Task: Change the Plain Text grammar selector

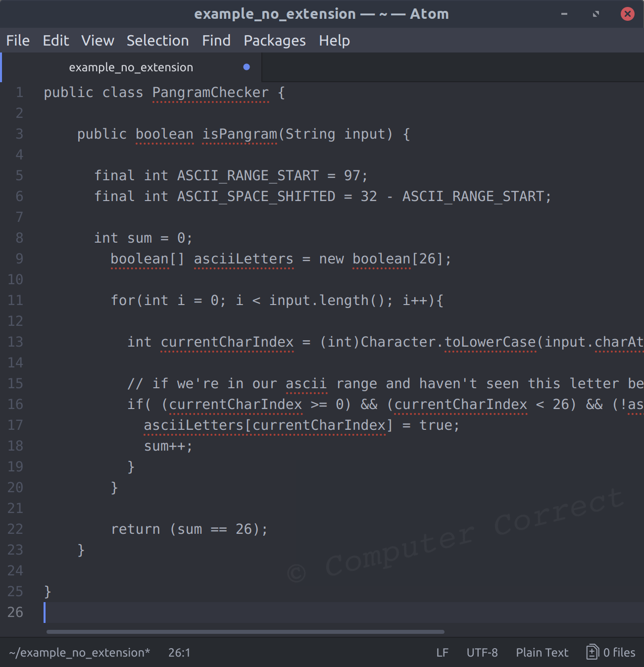Action: coord(542,653)
